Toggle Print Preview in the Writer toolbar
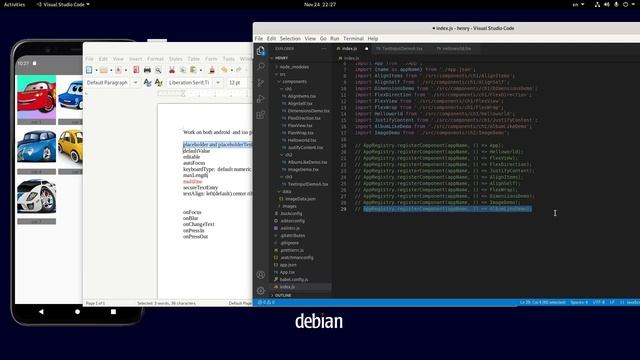The height and width of the screenshot is (360, 640). 158,70
